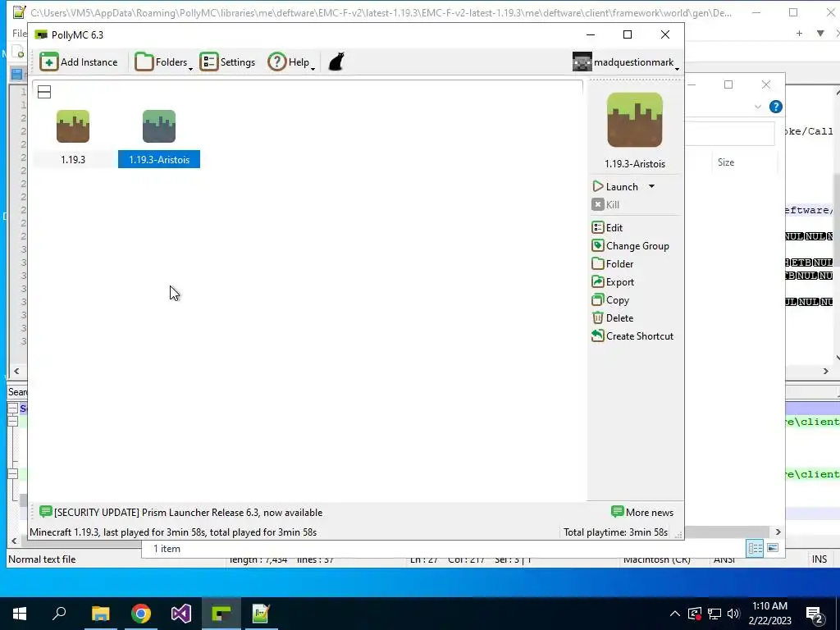Click the news speech bubble icon
Viewport: 840px width, 630px height.
(x=46, y=512)
